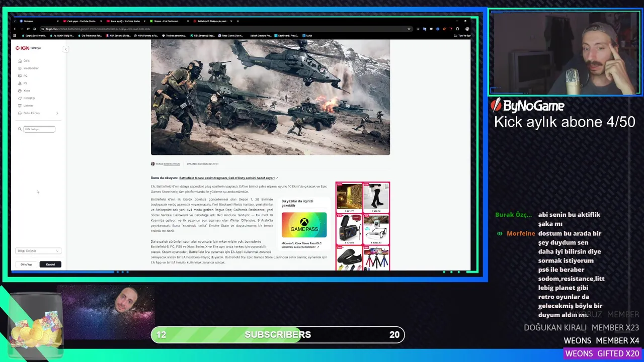
Task: Click Burak Özç... chat username
Action: tap(513, 215)
